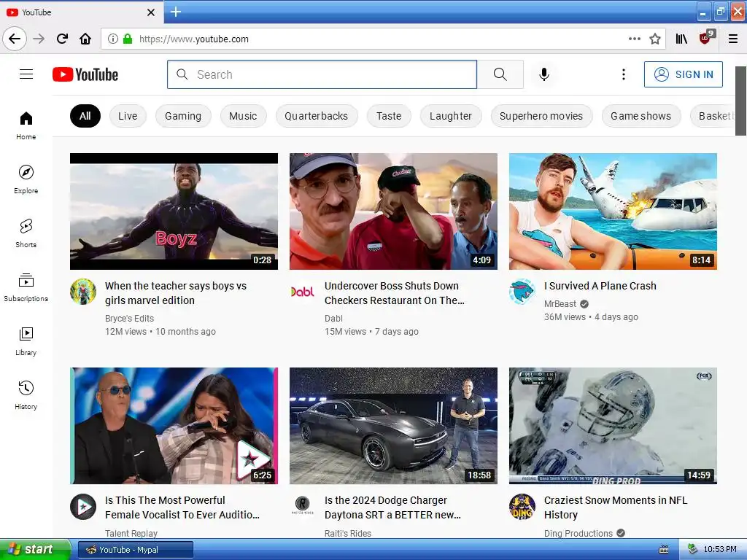Open the plane crash video thumbnail

(613, 211)
